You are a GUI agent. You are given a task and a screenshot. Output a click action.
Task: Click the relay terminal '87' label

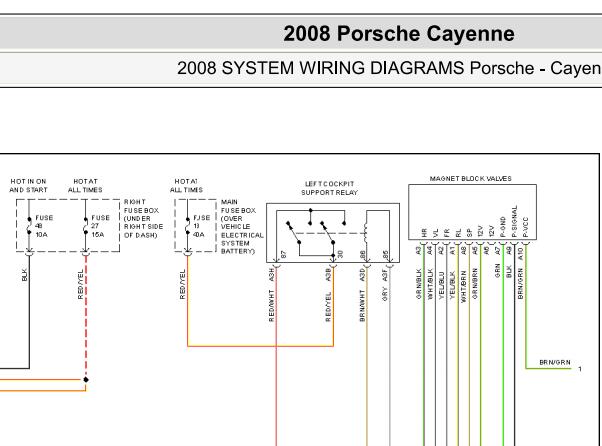tap(284, 254)
